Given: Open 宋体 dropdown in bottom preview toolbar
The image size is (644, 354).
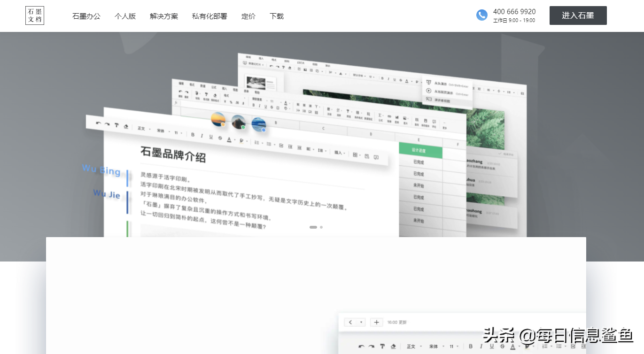Looking at the screenshot, I should (436, 346).
